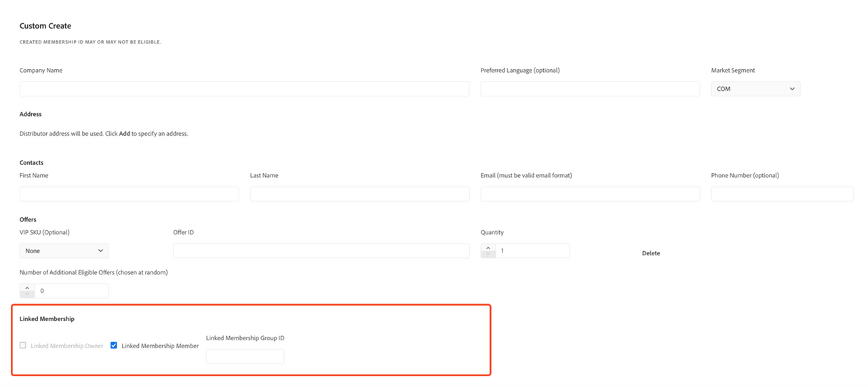Viewport: 868px width, 387px height.
Task: Focus the Preferred Language text field
Action: [590, 89]
